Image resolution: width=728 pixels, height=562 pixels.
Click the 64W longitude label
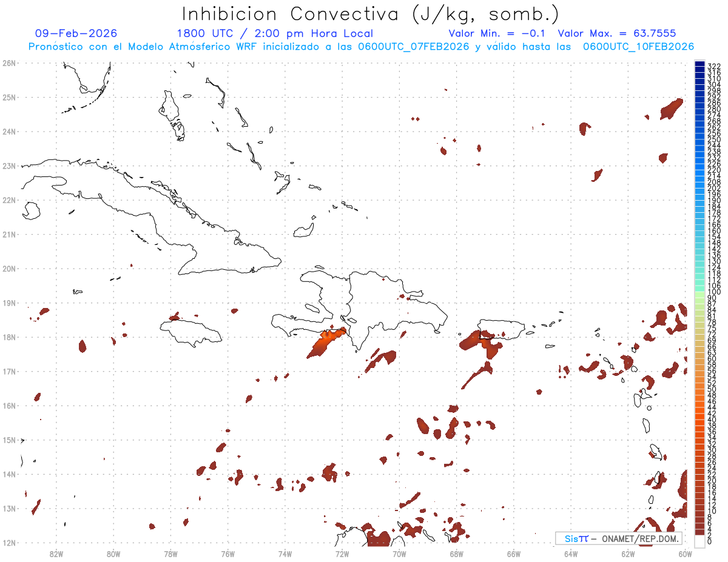click(x=571, y=554)
